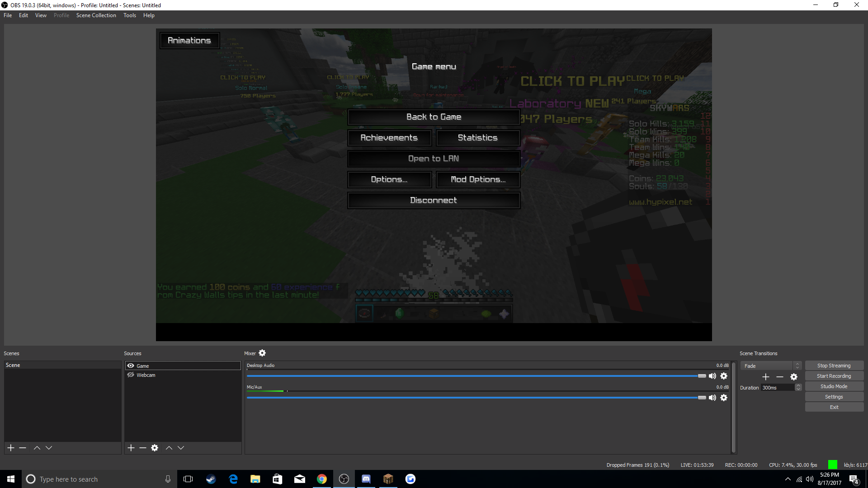
Task: Open transition properties gear icon
Action: click(x=794, y=377)
